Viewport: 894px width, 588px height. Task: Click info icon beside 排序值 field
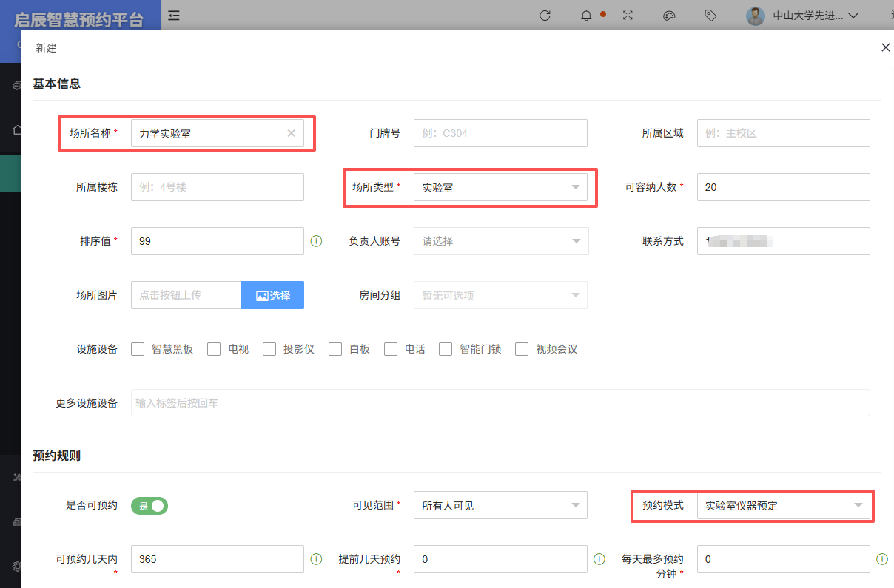pos(316,241)
